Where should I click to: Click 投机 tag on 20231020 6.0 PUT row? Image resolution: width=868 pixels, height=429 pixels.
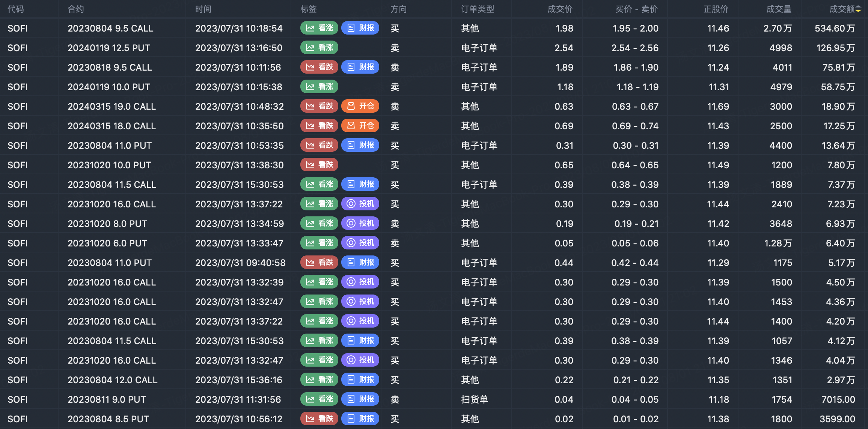(x=360, y=243)
